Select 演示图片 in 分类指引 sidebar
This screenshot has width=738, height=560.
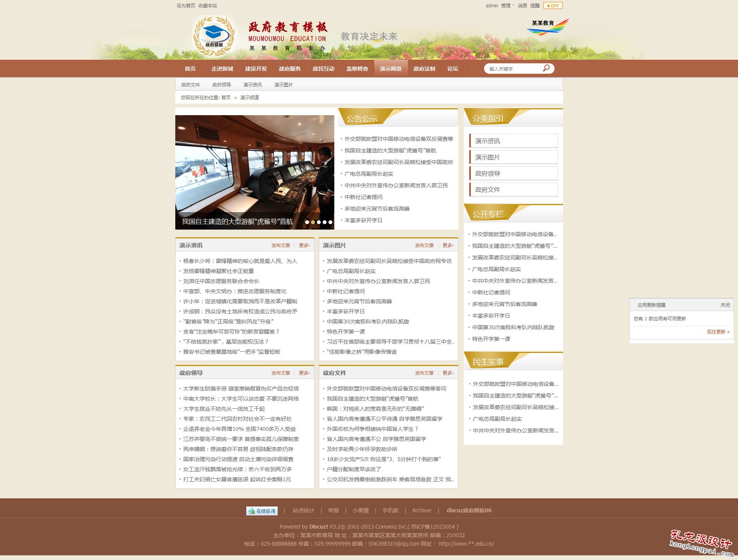pos(513,157)
